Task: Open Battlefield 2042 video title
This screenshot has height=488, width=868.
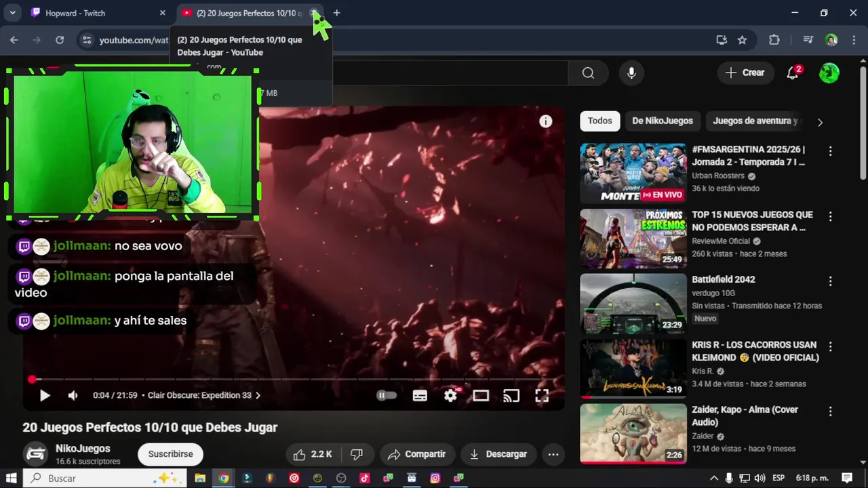Action: 723,279
